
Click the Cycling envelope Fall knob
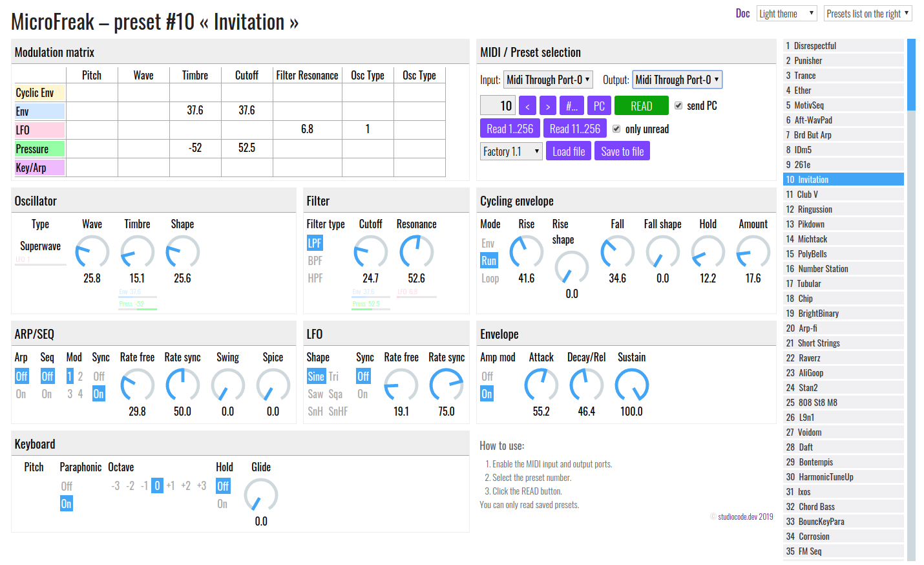(618, 252)
